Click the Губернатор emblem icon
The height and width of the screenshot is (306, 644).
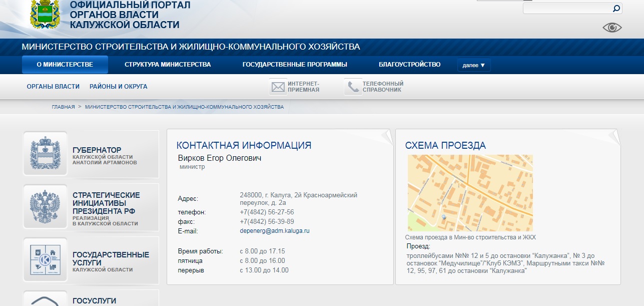[x=45, y=154]
